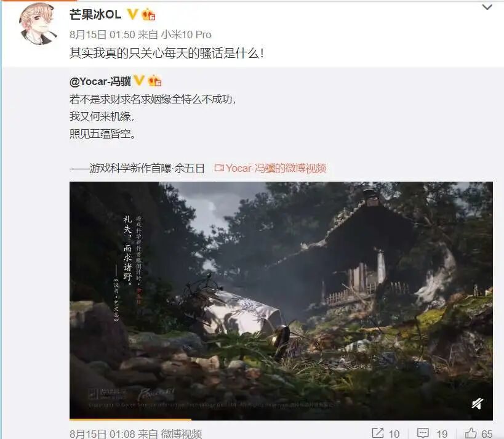Play the embedded temple scene video

281,300
